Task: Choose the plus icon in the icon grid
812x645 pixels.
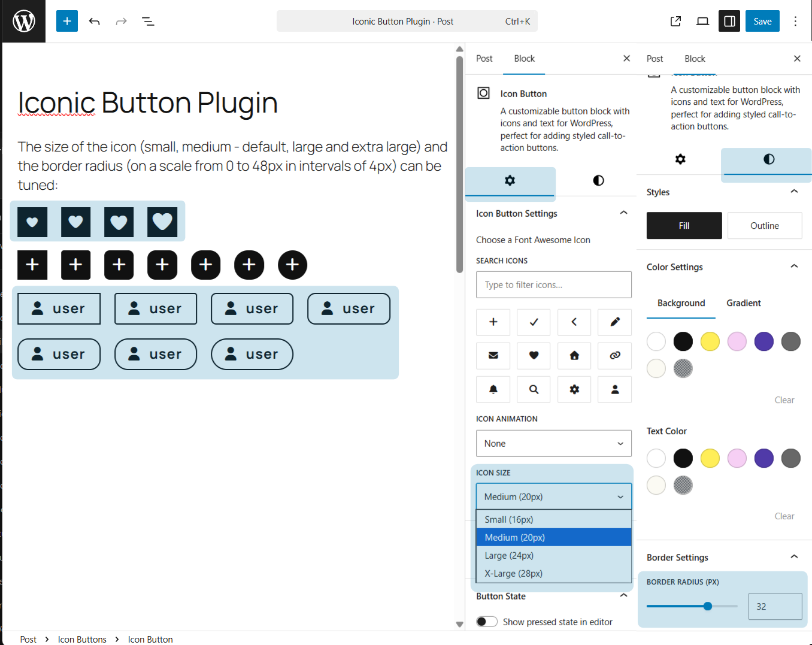Action: (x=493, y=322)
